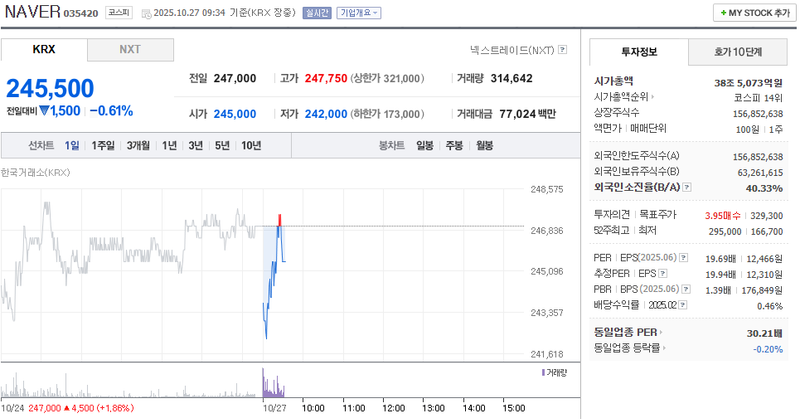Click the purple 거래량 legend marker
800x419 pixels.
coord(543,373)
